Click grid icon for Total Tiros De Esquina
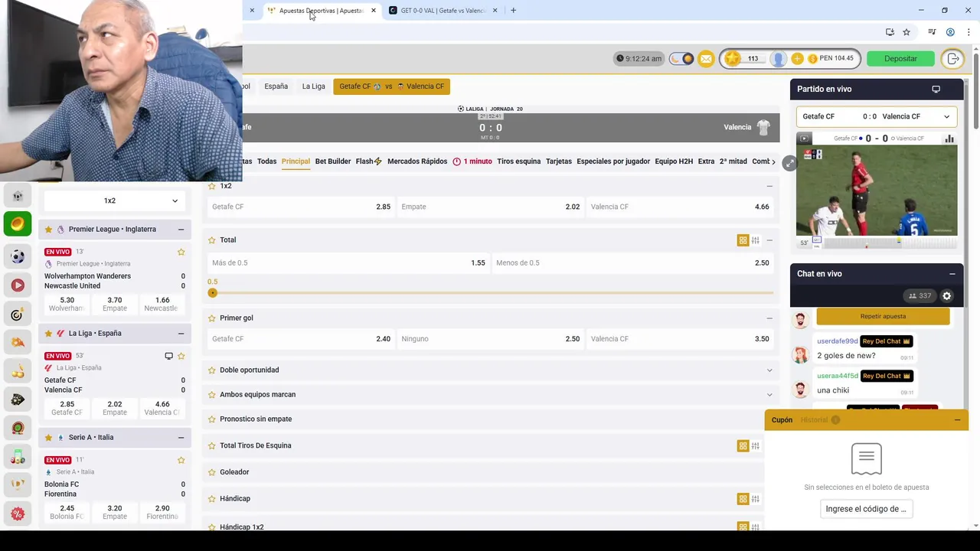 tap(743, 445)
